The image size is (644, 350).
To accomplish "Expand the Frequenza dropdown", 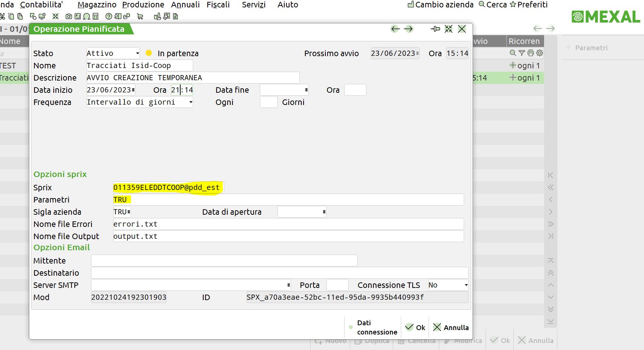I will pyautogui.click(x=191, y=102).
